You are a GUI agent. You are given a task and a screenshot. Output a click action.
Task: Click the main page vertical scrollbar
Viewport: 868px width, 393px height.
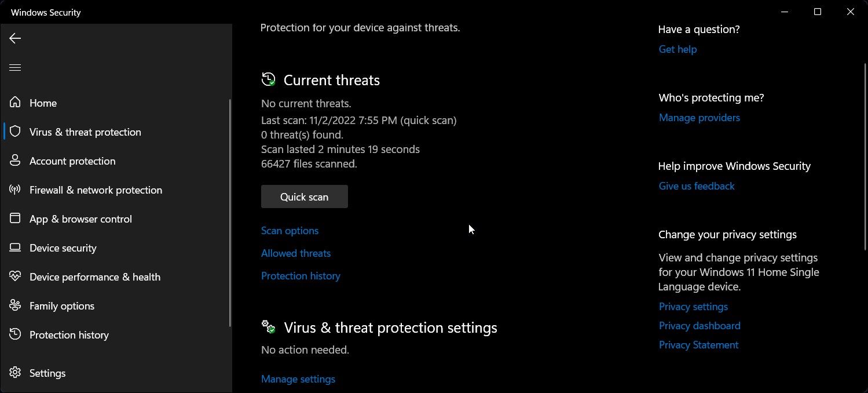865,157
